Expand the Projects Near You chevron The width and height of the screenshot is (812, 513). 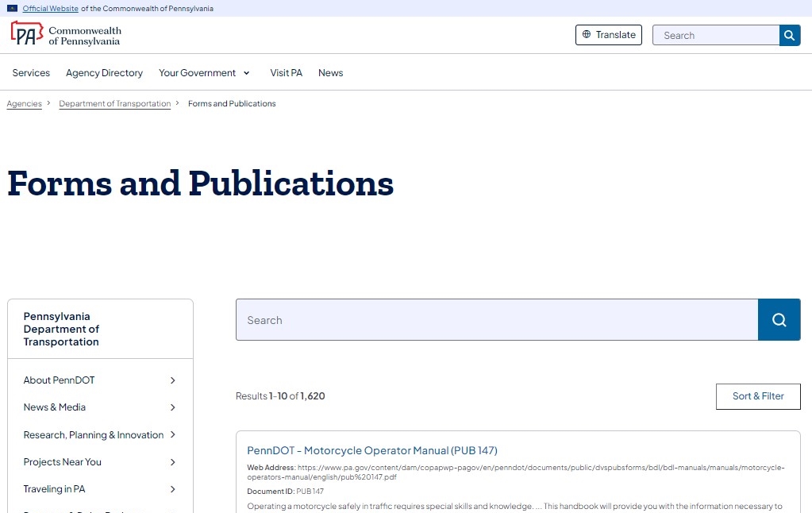pyautogui.click(x=172, y=462)
